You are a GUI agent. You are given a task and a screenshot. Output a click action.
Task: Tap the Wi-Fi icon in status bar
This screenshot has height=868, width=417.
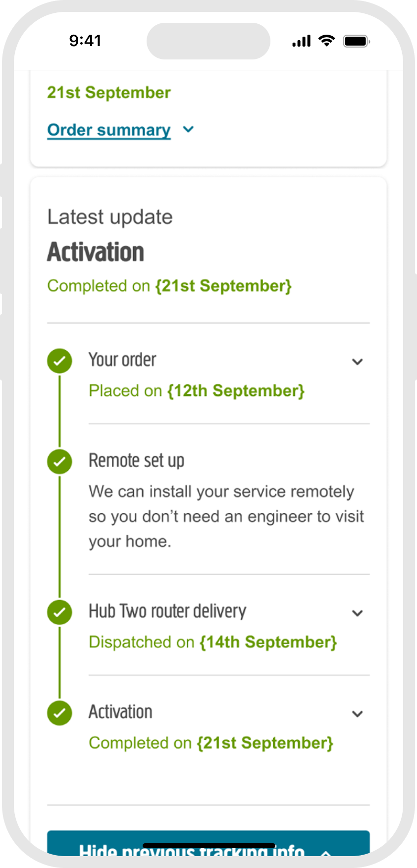pyautogui.click(x=326, y=41)
